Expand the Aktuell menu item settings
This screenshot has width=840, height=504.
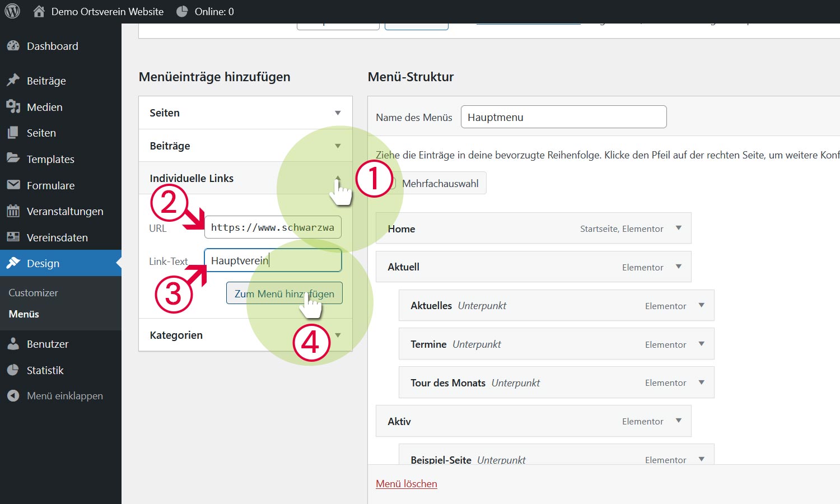[679, 267]
